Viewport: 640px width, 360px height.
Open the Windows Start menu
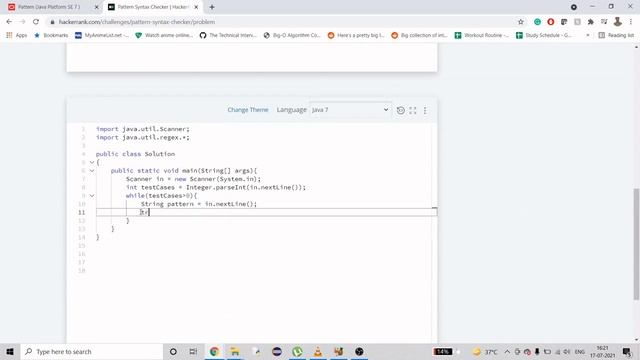coord(10,351)
